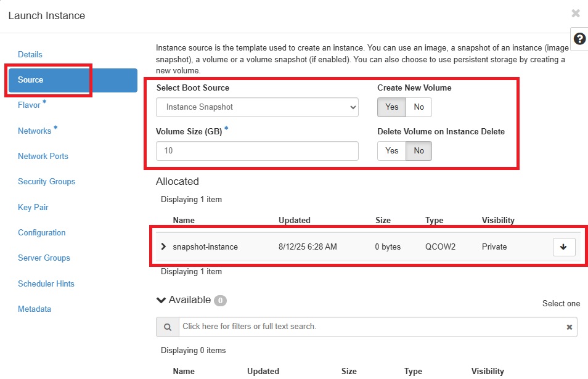
Task: Open the Select Boot Source dropdown
Action: (257, 107)
